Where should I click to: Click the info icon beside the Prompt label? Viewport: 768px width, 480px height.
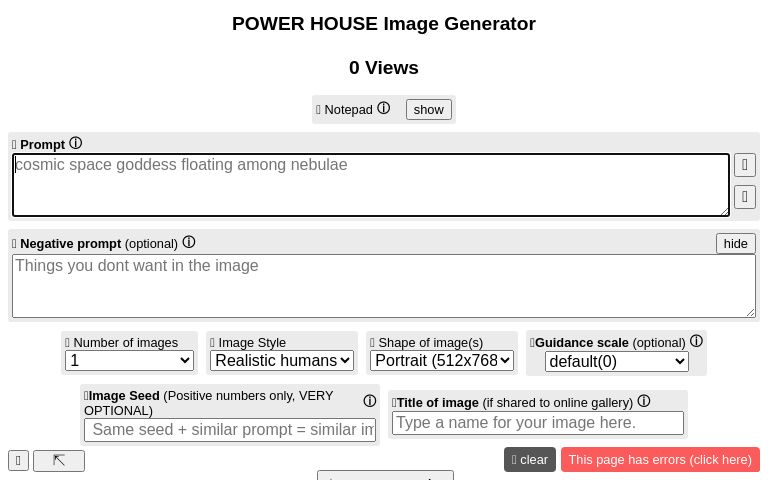click(76, 144)
